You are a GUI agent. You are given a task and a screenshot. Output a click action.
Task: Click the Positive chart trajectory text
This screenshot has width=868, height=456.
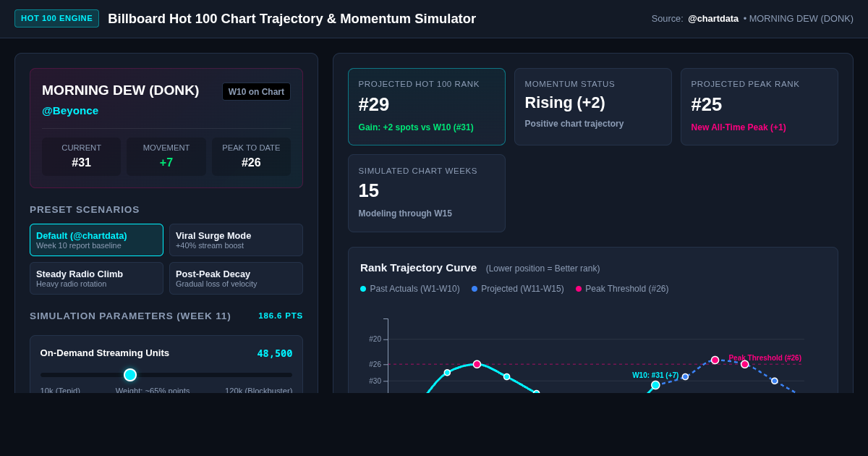tap(574, 124)
